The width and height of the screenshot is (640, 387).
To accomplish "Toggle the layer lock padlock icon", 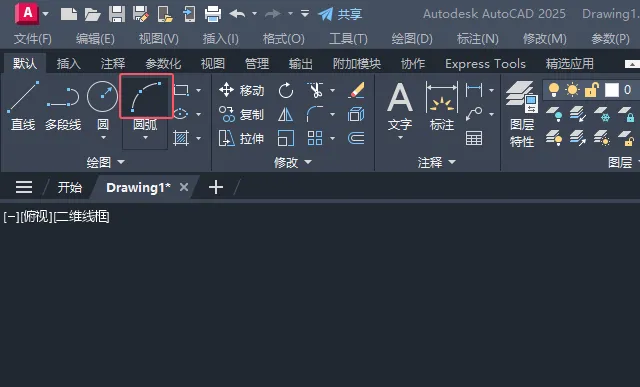I will 591,89.
